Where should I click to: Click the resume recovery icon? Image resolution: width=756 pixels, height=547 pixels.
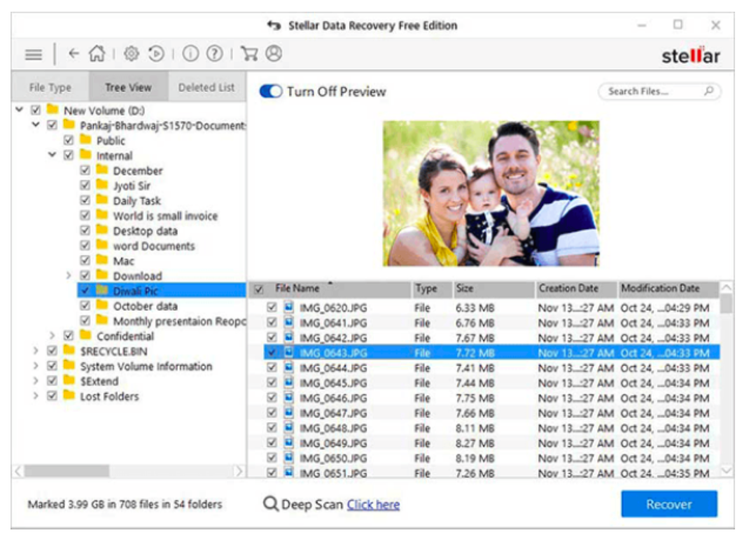pos(156,53)
